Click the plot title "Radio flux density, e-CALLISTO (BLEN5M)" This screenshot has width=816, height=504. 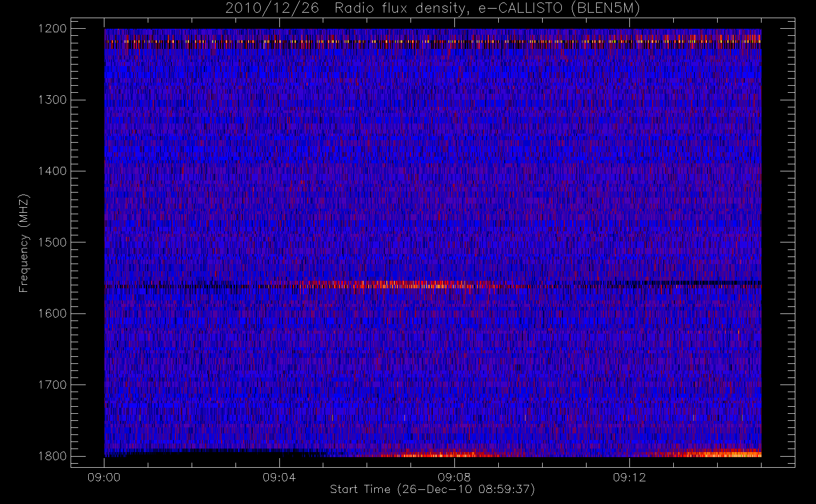pos(487,9)
